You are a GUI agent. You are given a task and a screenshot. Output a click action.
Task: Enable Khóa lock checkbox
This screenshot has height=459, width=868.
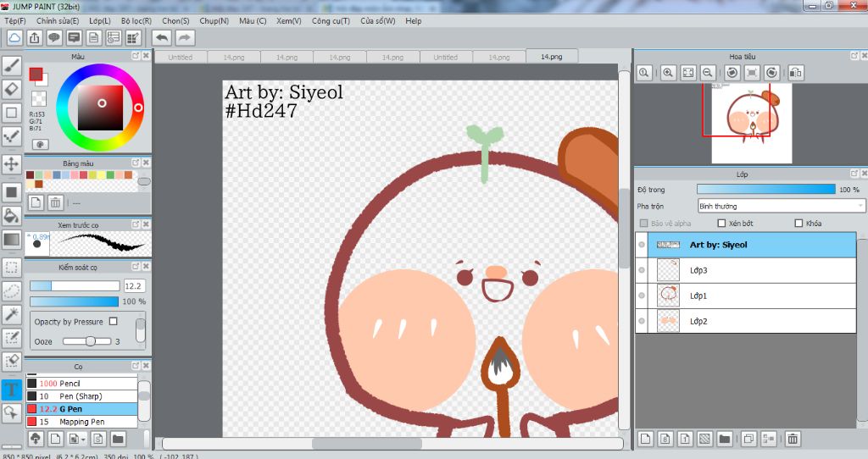(x=798, y=224)
